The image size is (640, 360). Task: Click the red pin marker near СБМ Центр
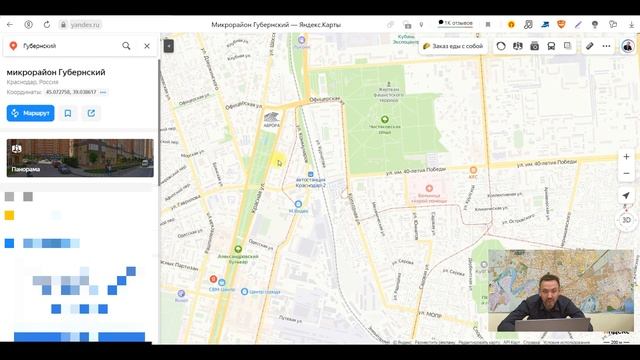click(x=213, y=279)
